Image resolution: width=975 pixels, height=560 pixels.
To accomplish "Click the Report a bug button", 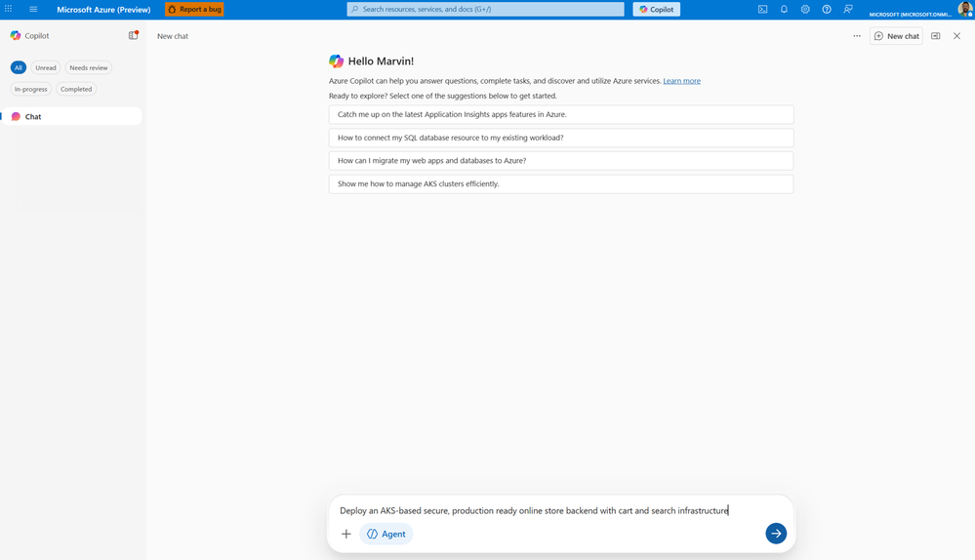I will click(194, 10).
